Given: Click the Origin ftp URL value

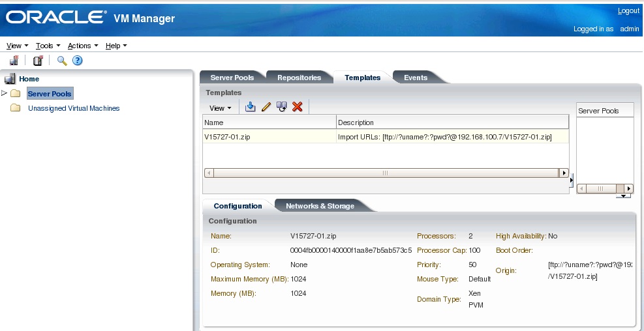Looking at the screenshot, I should (590, 270).
